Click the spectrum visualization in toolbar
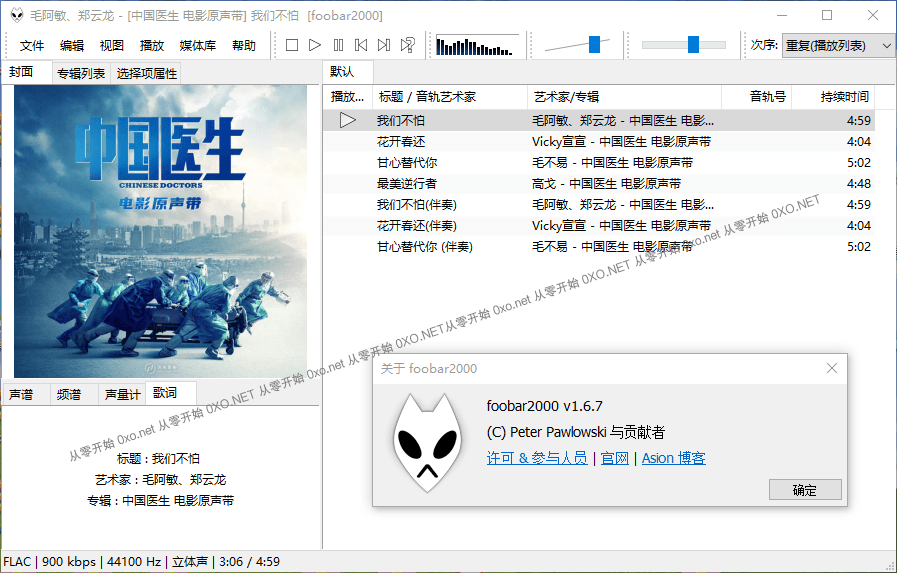Screen dimensions: 897x573 click(477, 45)
